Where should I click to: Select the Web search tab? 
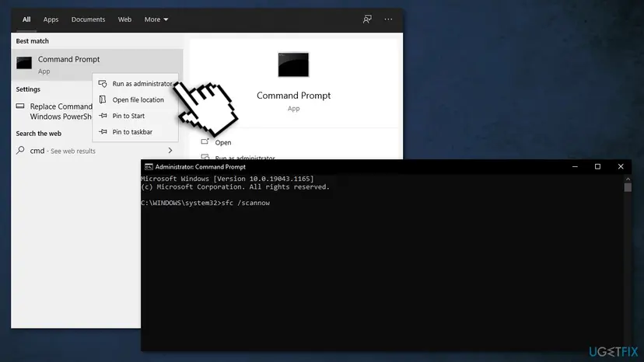pyautogui.click(x=125, y=19)
